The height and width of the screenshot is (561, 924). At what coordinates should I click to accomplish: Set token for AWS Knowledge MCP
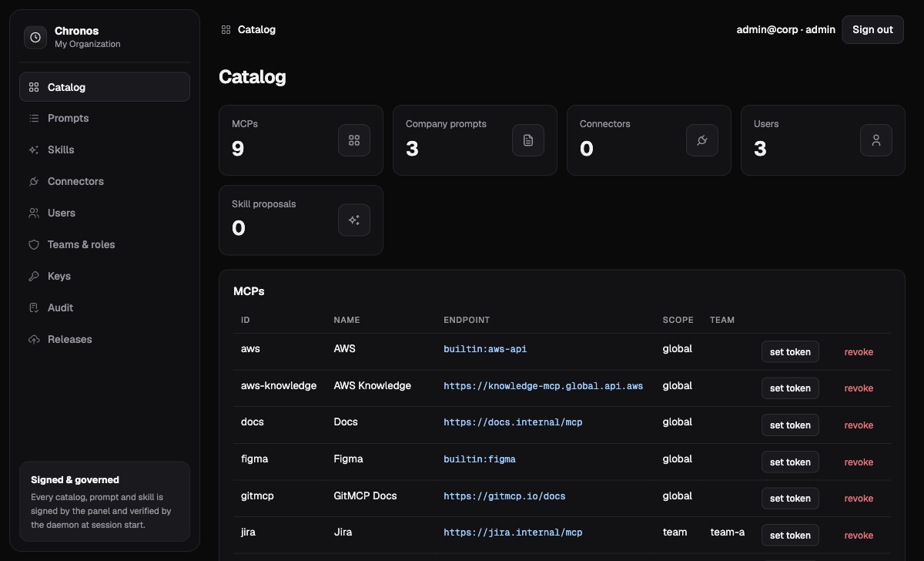pos(790,388)
